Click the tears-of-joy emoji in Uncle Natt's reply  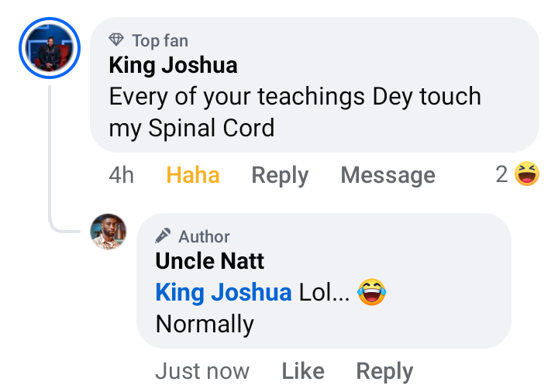point(372,292)
